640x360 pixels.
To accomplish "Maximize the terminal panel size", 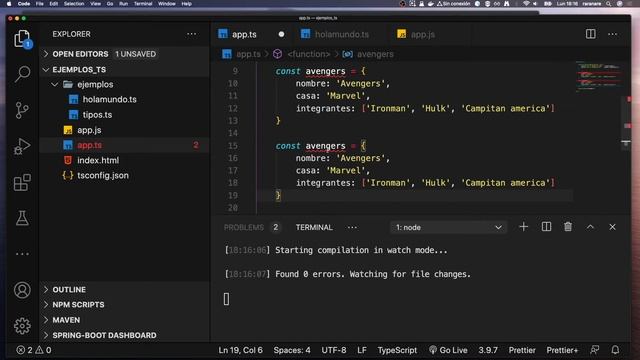I will [x=590, y=227].
